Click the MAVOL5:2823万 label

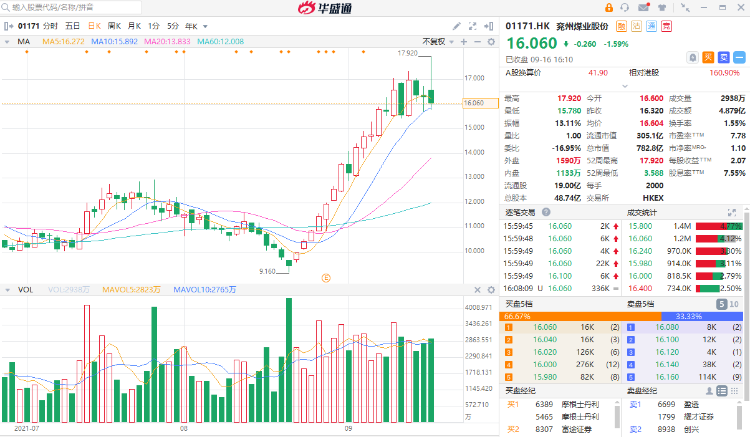(x=132, y=290)
